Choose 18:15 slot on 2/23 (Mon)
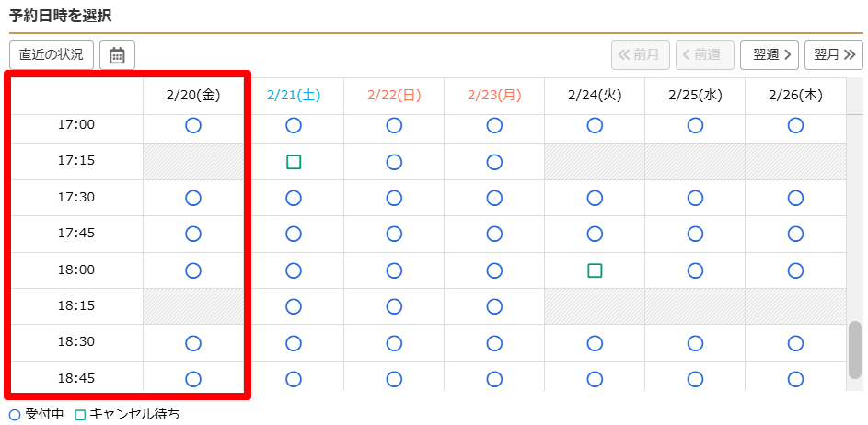 pos(494,306)
